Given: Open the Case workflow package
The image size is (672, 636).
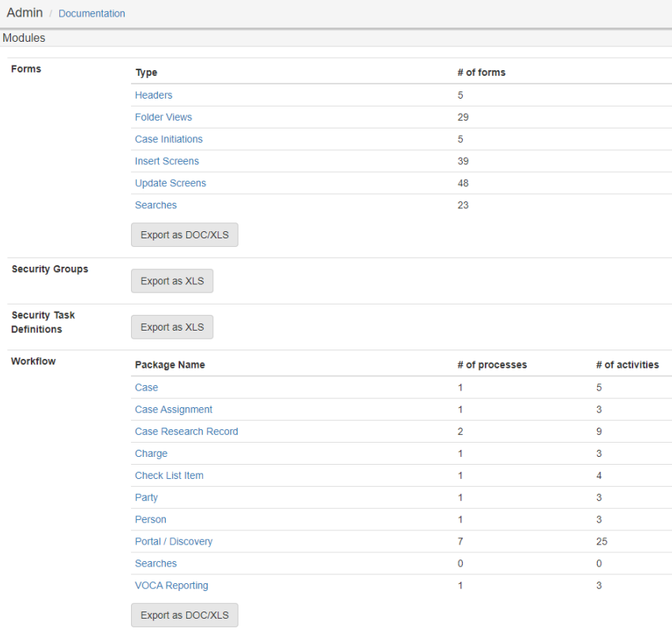Looking at the screenshot, I should [x=146, y=387].
